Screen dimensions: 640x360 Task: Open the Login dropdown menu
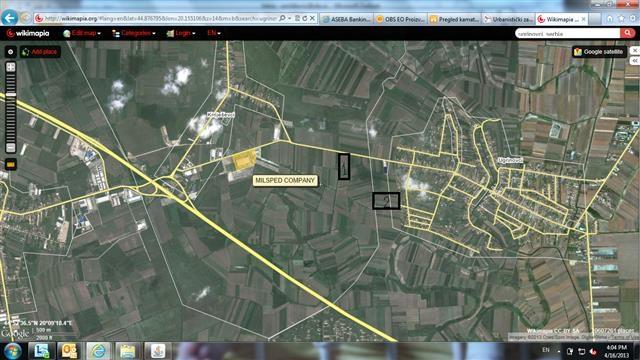181,33
